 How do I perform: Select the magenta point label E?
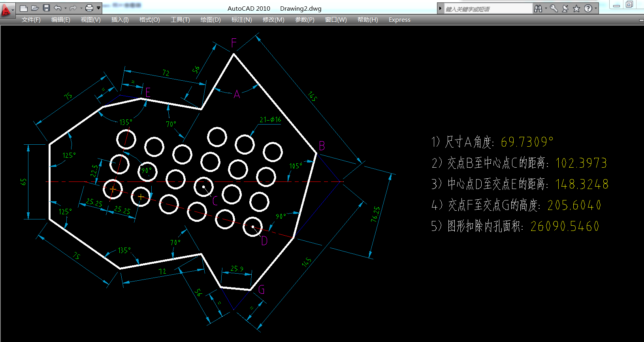(148, 92)
